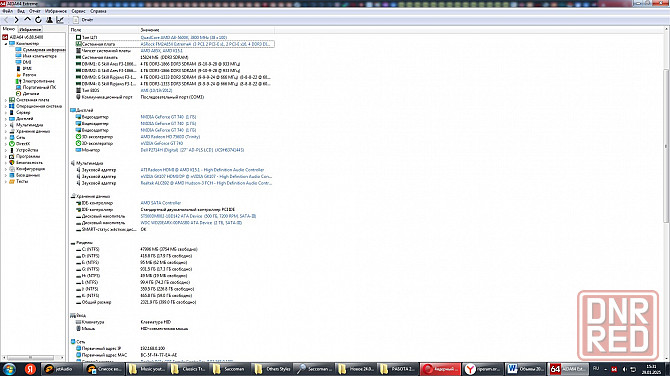Open the Вид menu
The image size is (670, 376).
pos(21,11)
